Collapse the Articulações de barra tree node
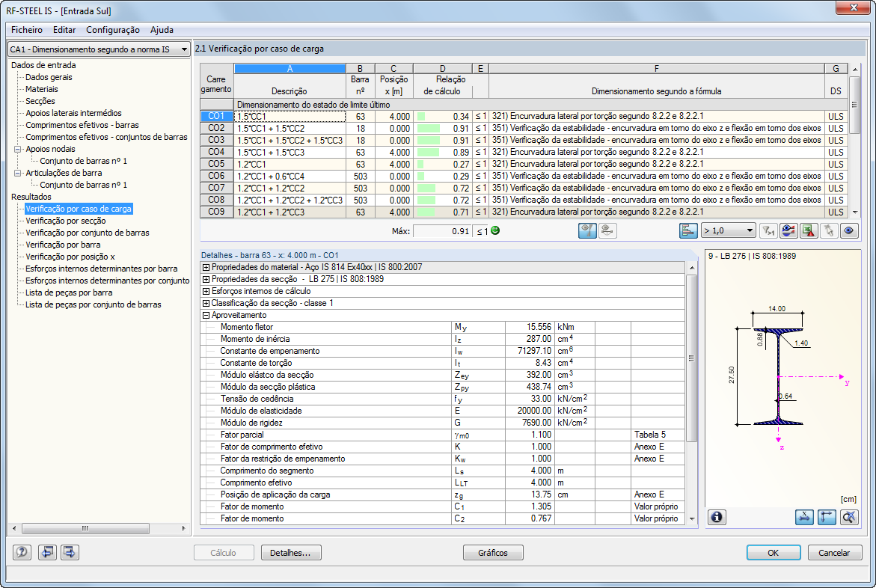This screenshot has width=876, height=588. 17,174
